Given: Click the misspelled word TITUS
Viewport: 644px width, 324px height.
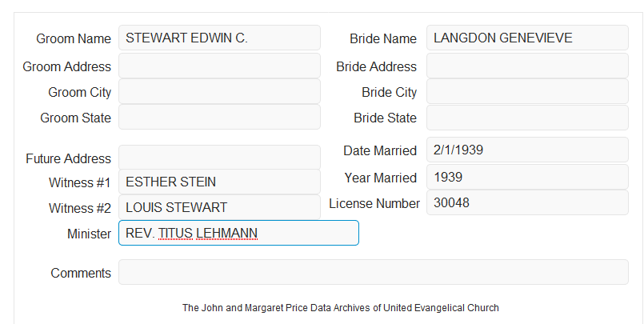Looking at the screenshot, I should click(175, 234).
